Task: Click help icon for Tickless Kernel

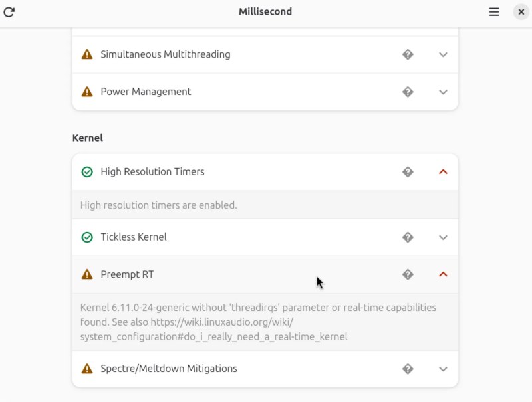Action: [x=408, y=237]
